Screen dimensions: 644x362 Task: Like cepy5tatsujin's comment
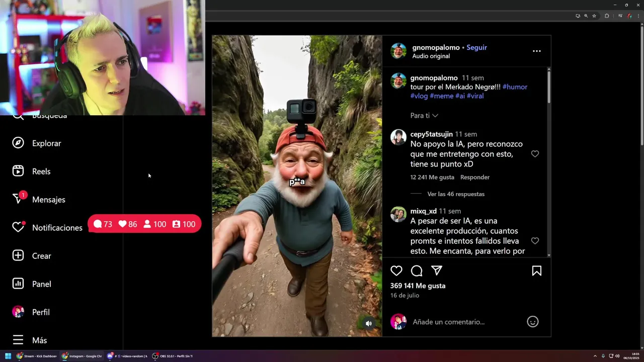(x=535, y=154)
